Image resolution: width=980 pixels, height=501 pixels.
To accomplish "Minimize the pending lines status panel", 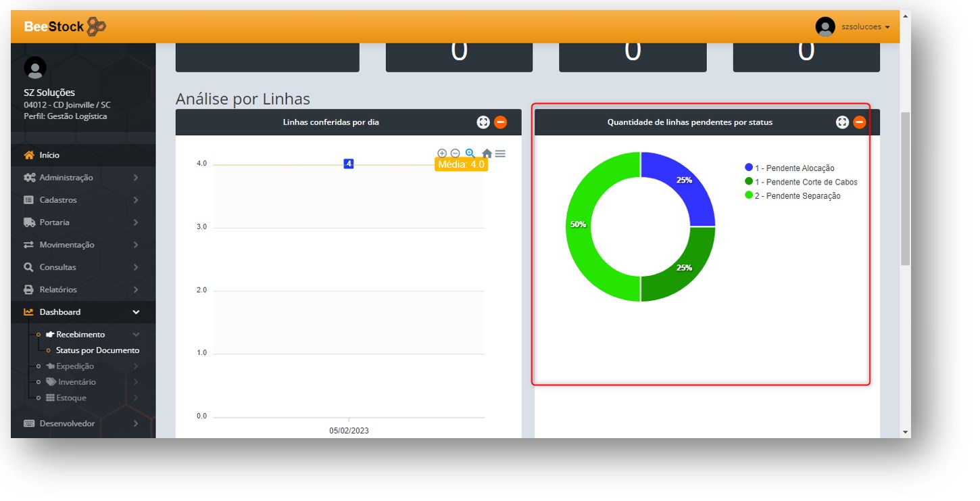I will pos(859,122).
